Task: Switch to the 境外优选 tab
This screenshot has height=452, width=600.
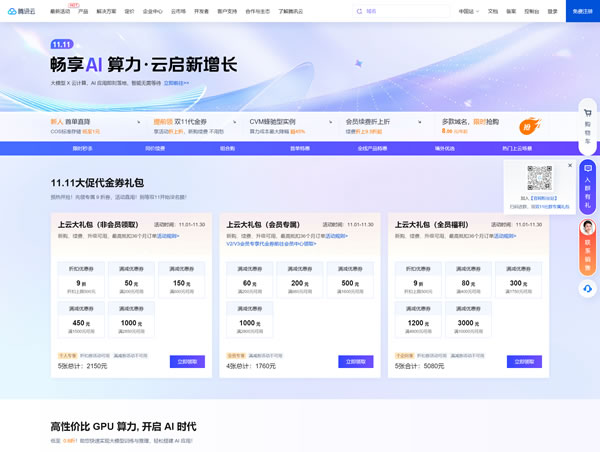Action: click(445, 148)
